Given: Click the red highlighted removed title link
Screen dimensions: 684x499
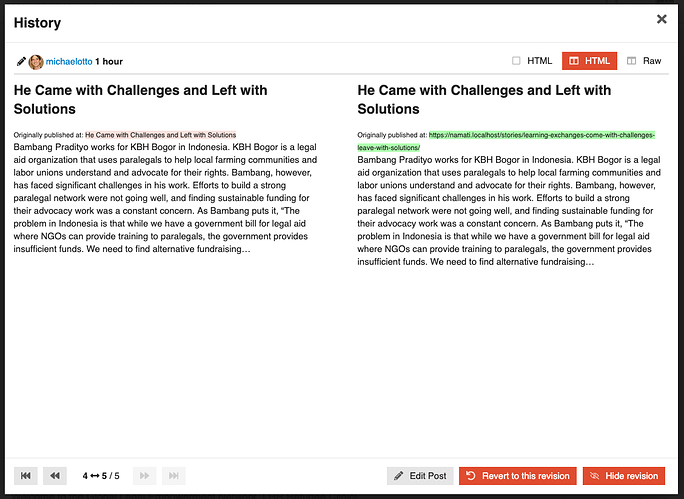Looking at the screenshot, I should coord(161,135).
